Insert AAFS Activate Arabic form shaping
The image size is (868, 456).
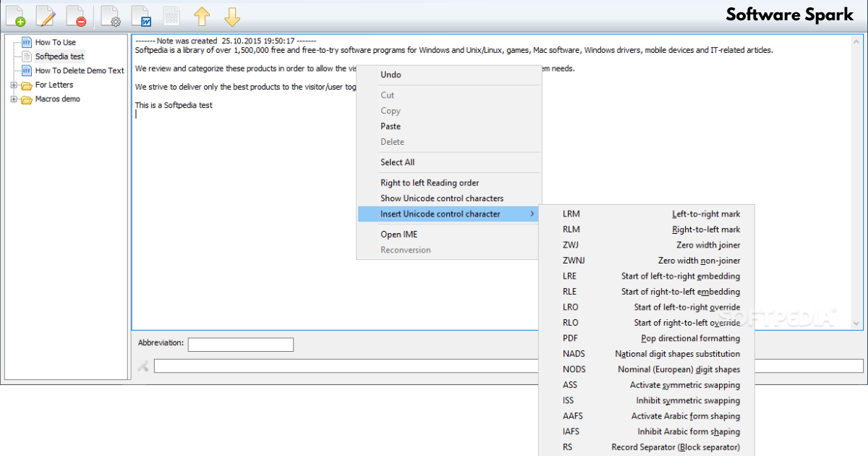click(x=647, y=416)
